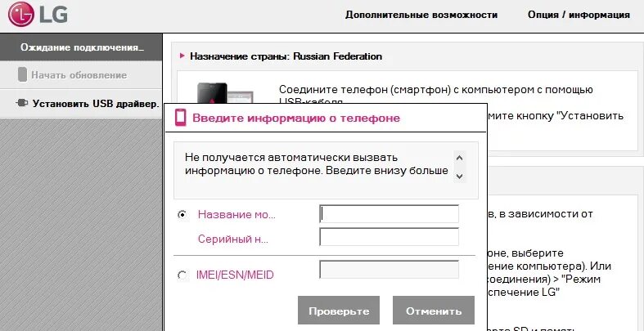The height and width of the screenshot is (331, 644).
Task: Click the pink phone icon in the dialog title
Action: (x=180, y=118)
